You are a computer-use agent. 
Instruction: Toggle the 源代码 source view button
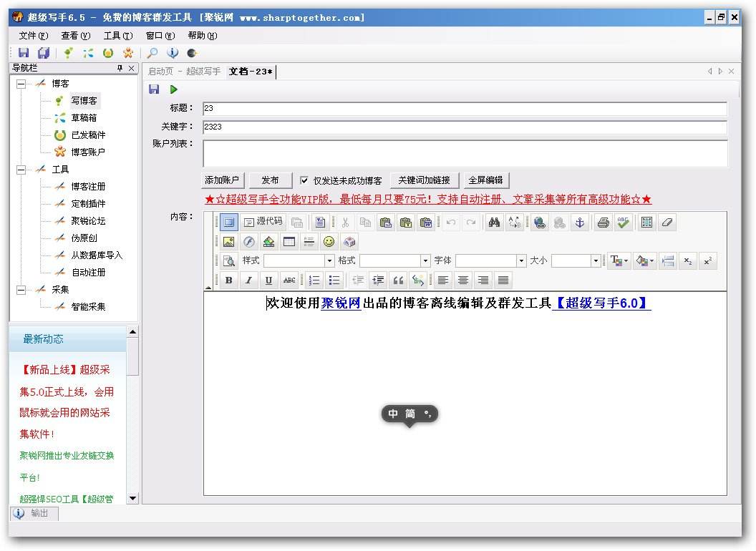(x=263, y=222)
